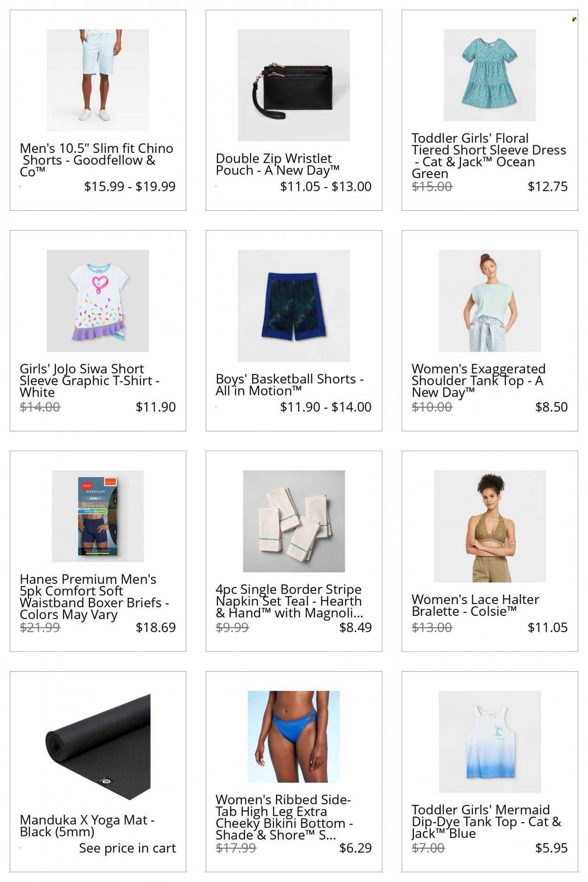Select the Napkin Set Teal product photo
The width and height of the screenshot is (588, 882).
pyautogui.click(x=294, y=521)
